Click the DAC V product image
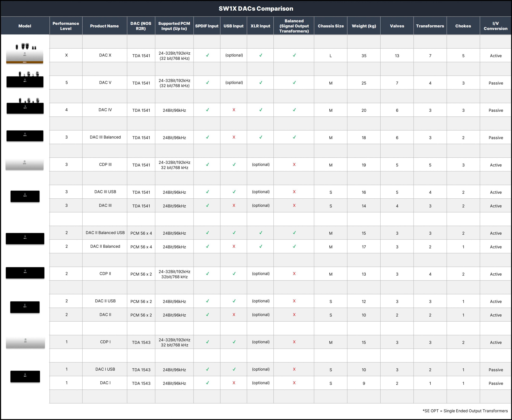 coord(25,79)
